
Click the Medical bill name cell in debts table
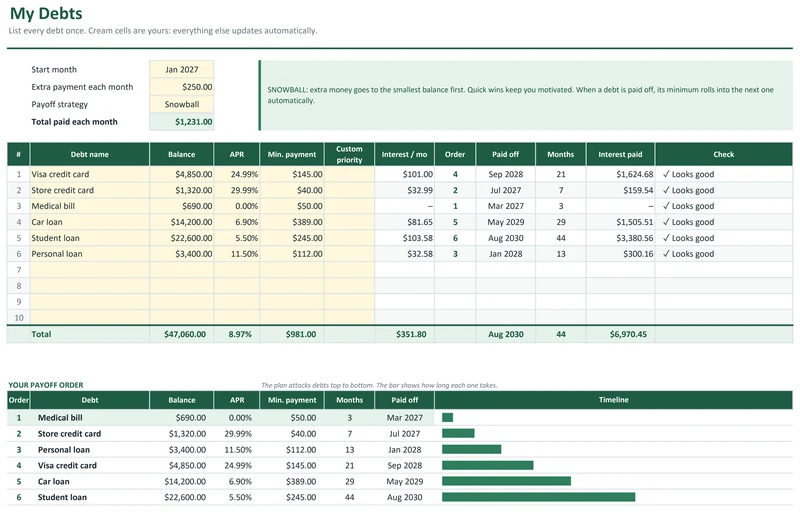pos(90,206)
